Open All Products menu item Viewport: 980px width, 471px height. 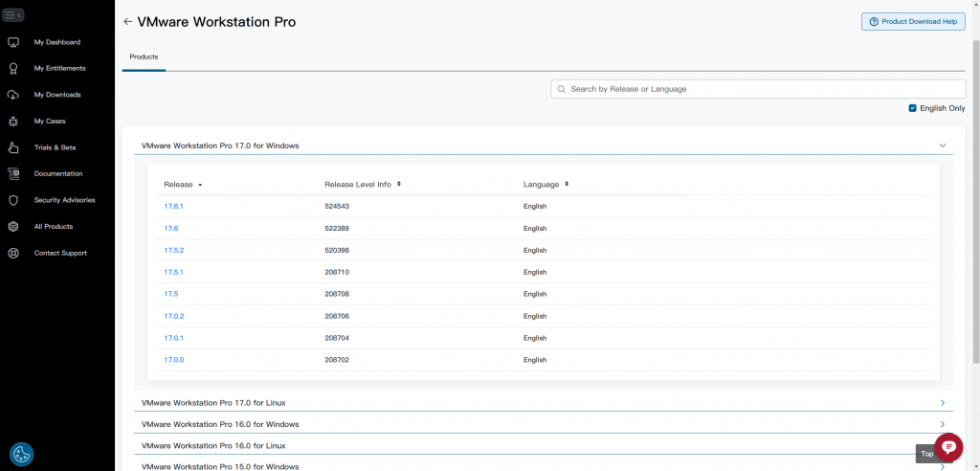54,227
